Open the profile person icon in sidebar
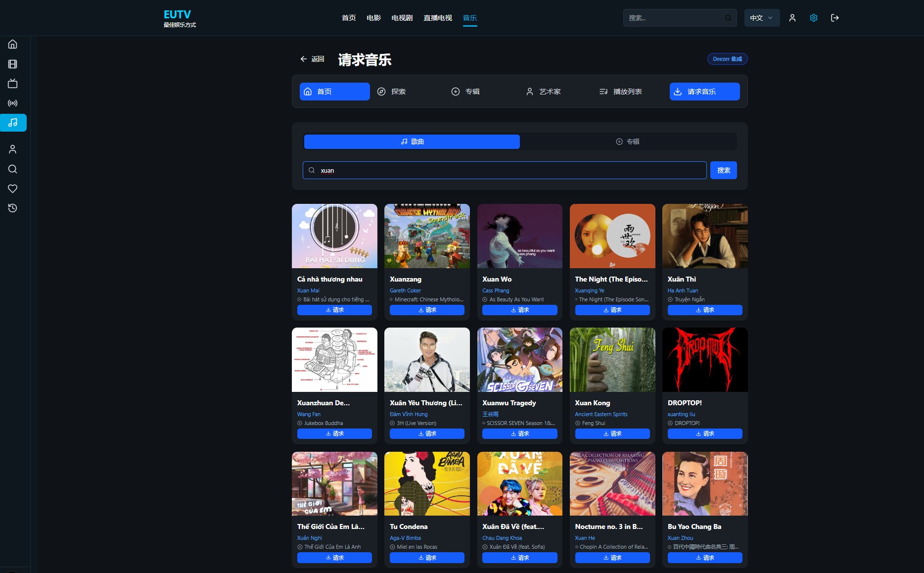Viewport: 924px width, 573px height. 13,149
